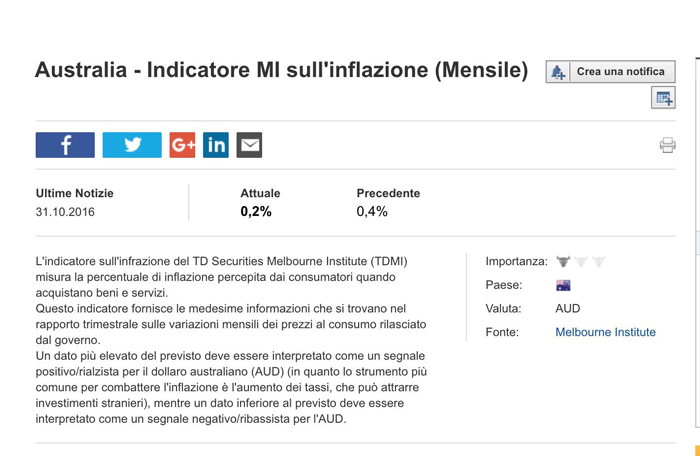700x456 pixels.
Task: Click the Crea una notifica button
Action: 610,71
